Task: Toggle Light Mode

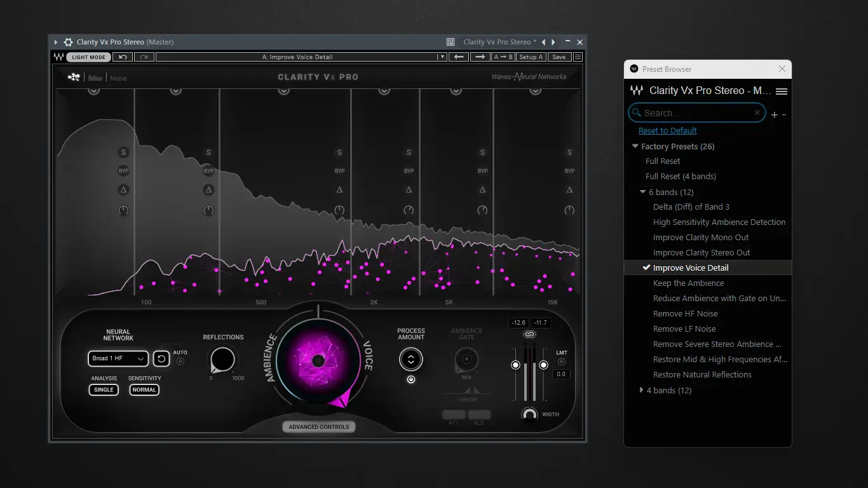Action: (x=89, y=57)
